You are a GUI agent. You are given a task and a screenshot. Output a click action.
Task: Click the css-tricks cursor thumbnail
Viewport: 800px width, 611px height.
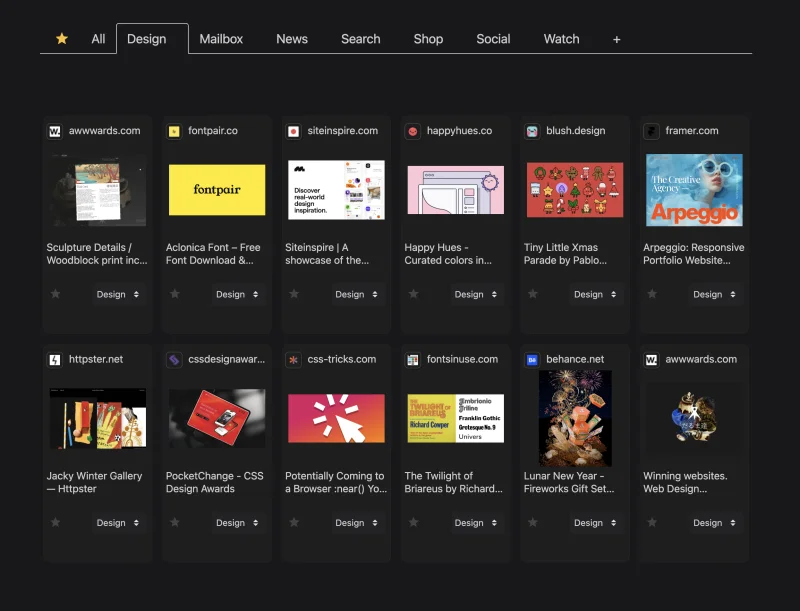coord(336,418)
